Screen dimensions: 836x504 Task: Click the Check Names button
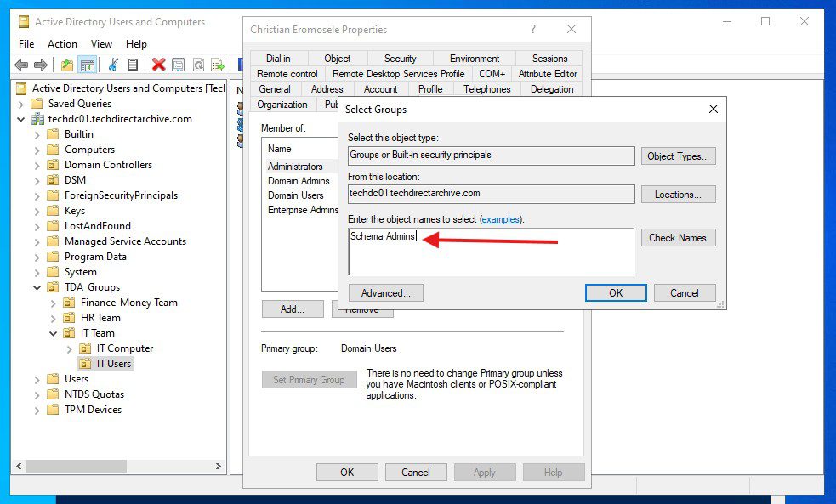pos(678,237)
